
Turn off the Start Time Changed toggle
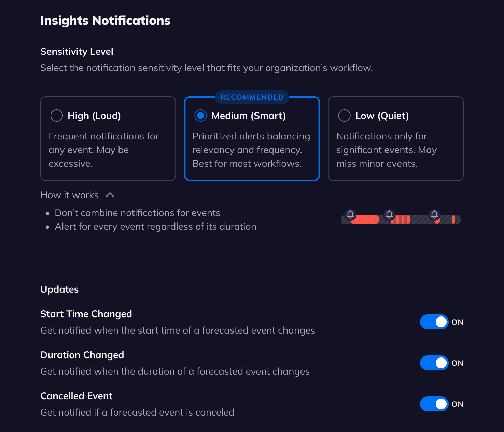[x=434, y=322]
